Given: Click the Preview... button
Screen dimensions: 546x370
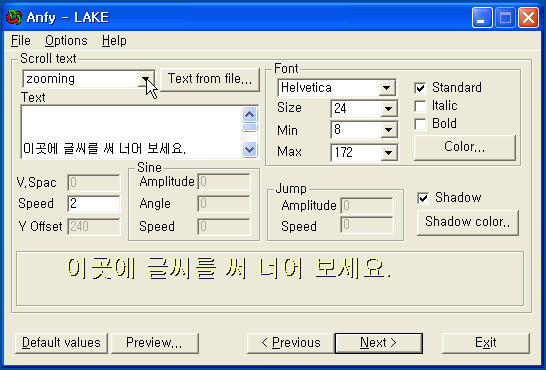Looking at the screenshot, I should pyautogui.click(x=154, y=343).
